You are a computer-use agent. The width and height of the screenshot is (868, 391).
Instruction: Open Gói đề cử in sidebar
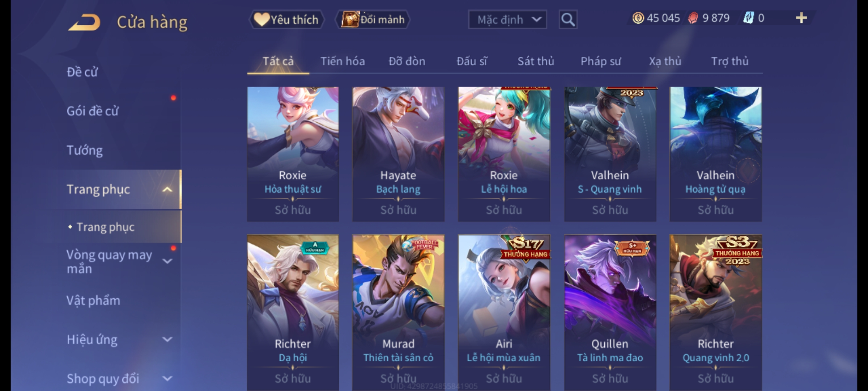(93, 111)
